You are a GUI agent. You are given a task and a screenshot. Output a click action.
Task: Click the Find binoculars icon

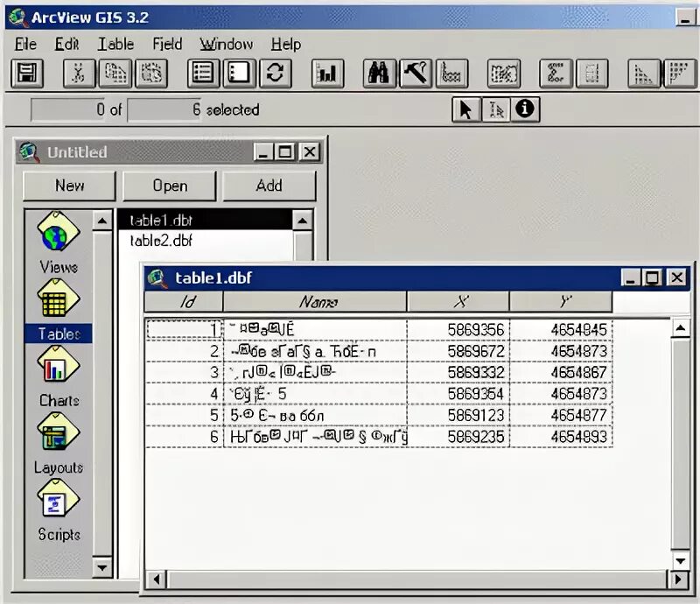click(x=380, y=74)
